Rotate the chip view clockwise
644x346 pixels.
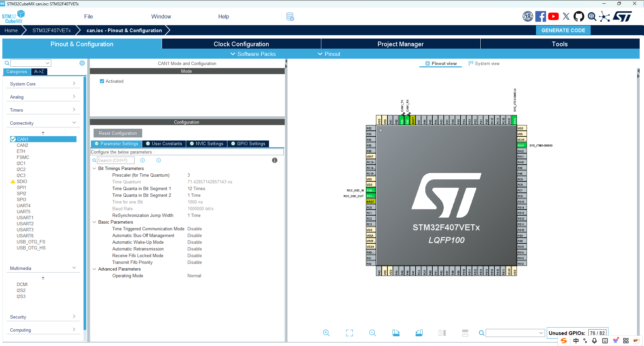pyautogui.click(x=396, y=333)
